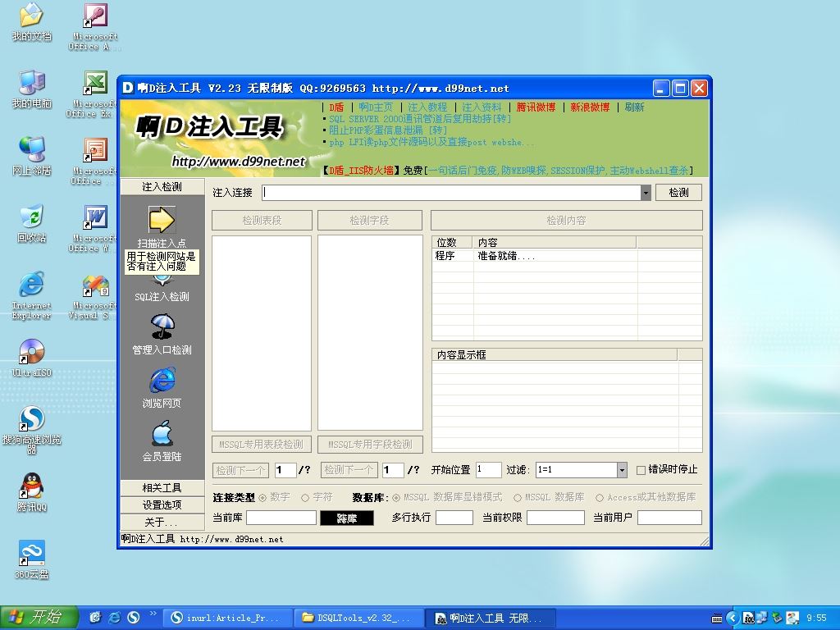Expand the injection link dropdown arrow
The width and height of the screenshot is (840, 630).
(646, 193)
